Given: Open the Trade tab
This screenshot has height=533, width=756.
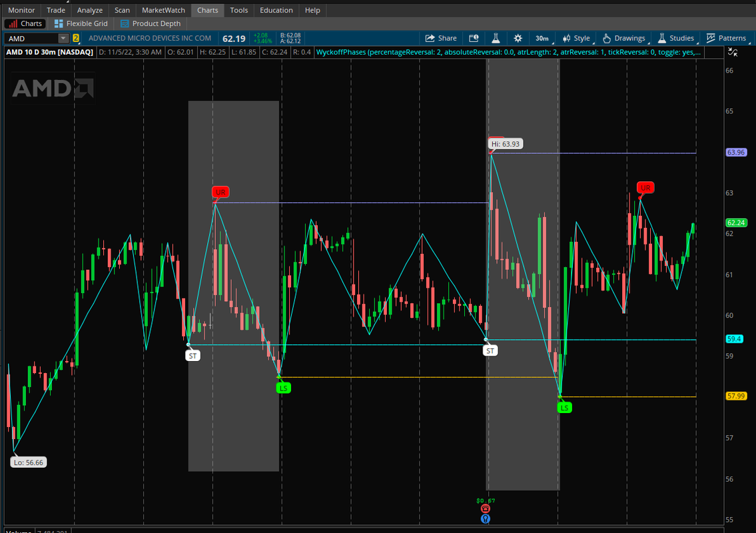Looking at the screenshot, I should (x=56, y=10).
